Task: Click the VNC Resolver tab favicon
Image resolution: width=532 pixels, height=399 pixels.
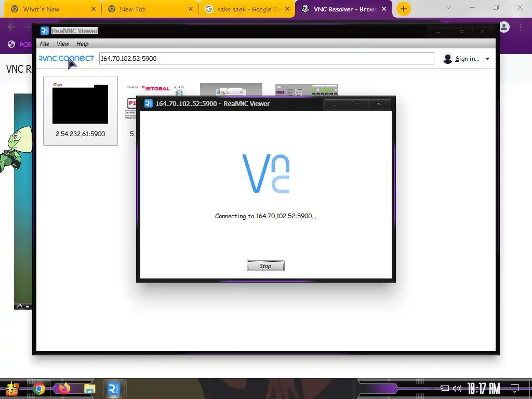Action: click(x=305, y=9)
